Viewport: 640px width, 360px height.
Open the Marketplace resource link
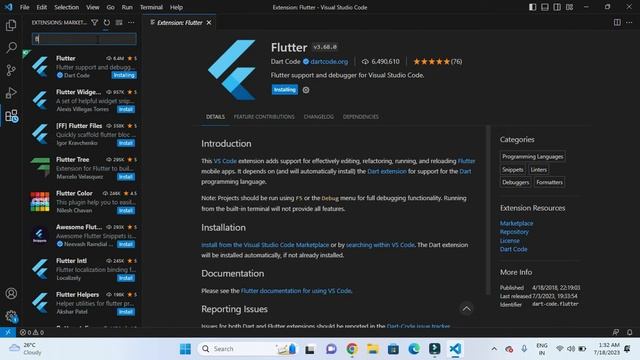[x=516, y=223]
